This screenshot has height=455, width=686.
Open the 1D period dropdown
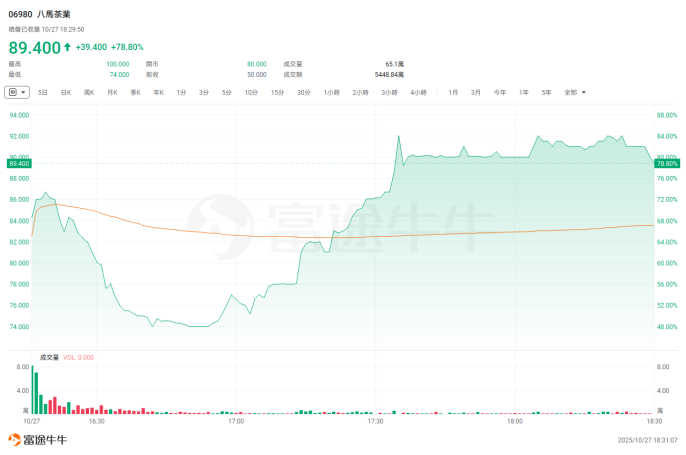point(18,92)
